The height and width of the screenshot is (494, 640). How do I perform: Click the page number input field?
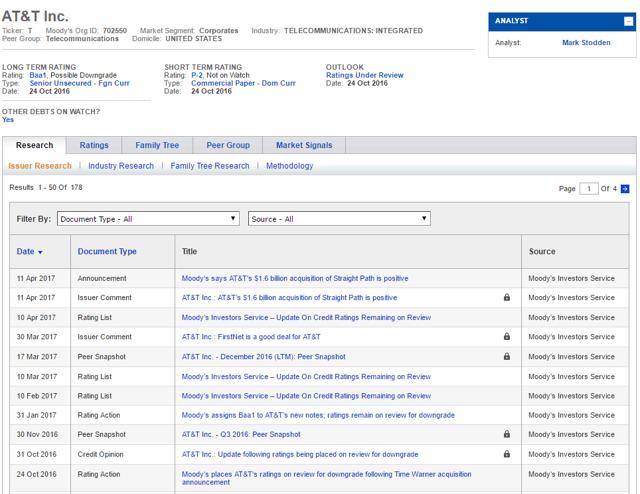[589, 189]
